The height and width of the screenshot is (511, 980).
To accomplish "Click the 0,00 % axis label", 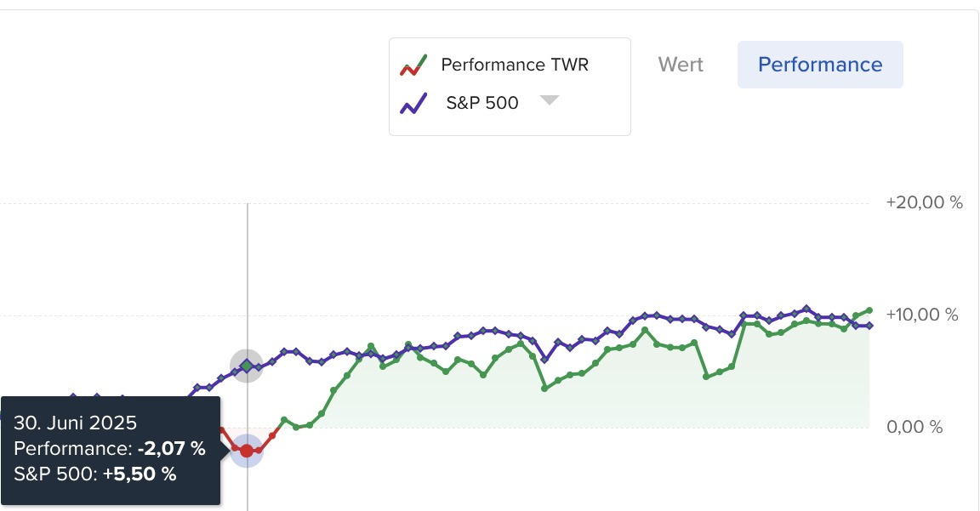I will [914, 427].
